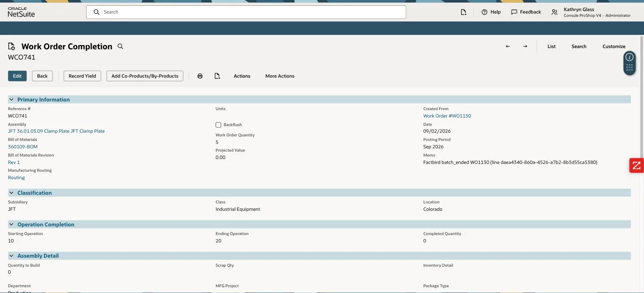Viewport: 644px width, 293px height.
Task: Toggle the Backflush checkbox
Action: click(218, 125)
